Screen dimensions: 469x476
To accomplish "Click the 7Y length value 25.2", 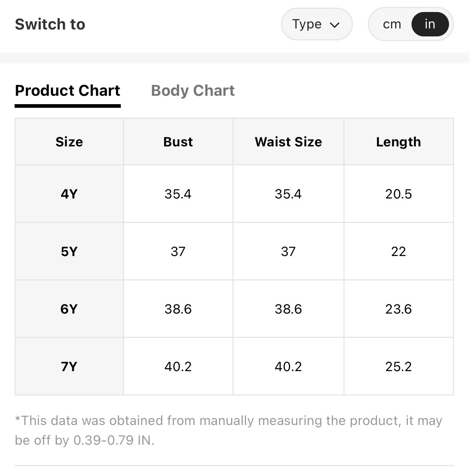I will tap(398, 366).
